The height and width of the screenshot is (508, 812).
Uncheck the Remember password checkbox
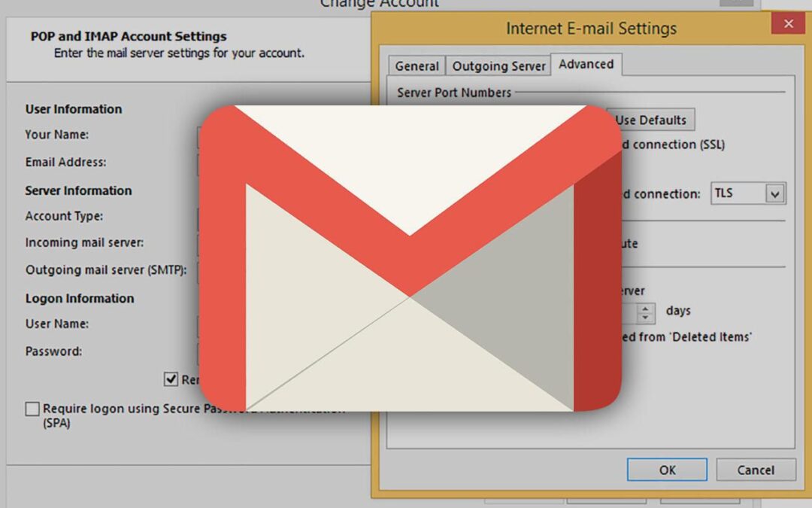click(171, 379)
